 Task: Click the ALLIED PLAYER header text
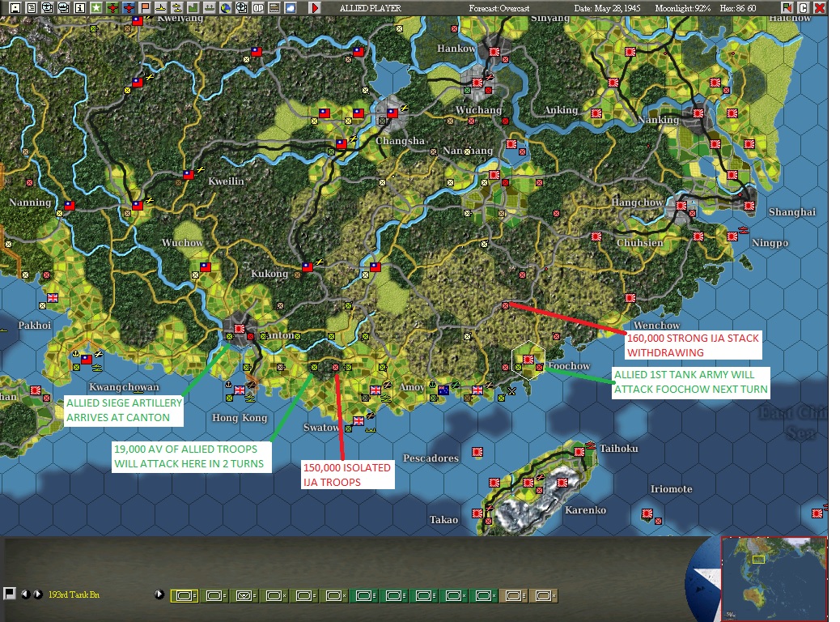370,8
